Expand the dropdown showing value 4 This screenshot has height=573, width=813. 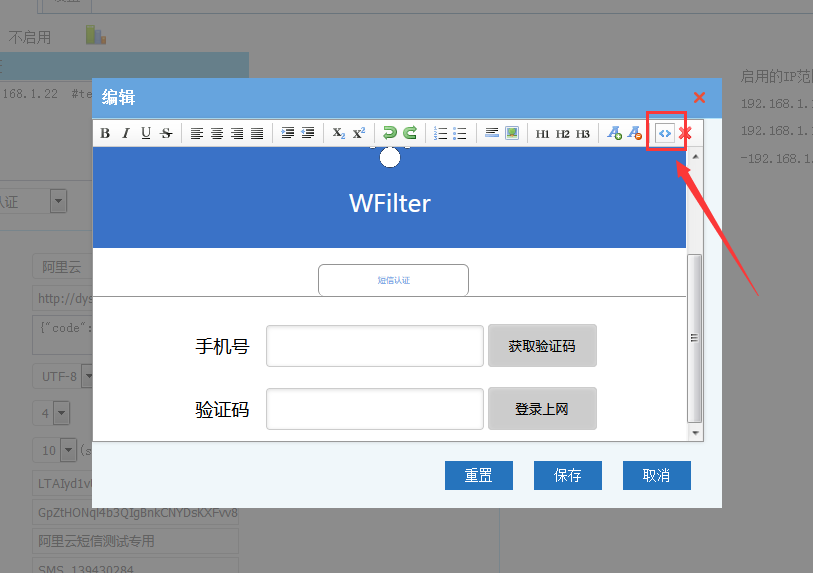point(61,413)
